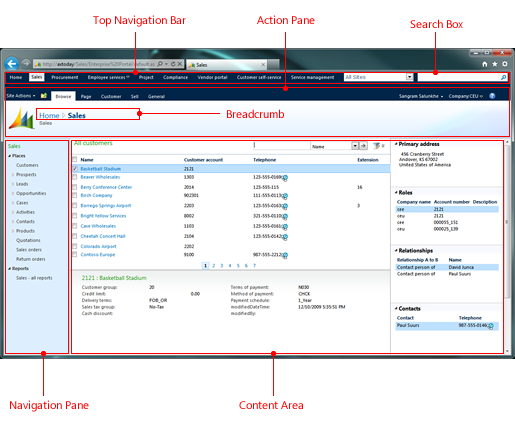Click phone icon beside Beaver Wholesales telephone
515x421 pixels.
coord(285,178)
